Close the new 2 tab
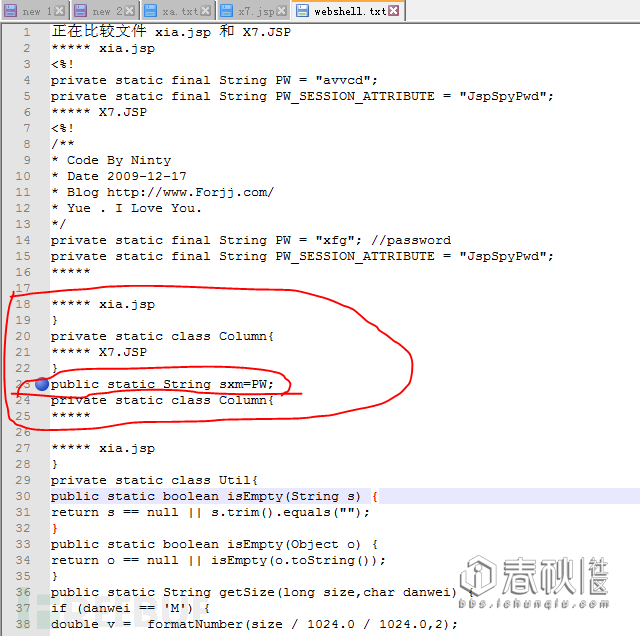Viewport: 640px width, 636px height. point(129,11)
